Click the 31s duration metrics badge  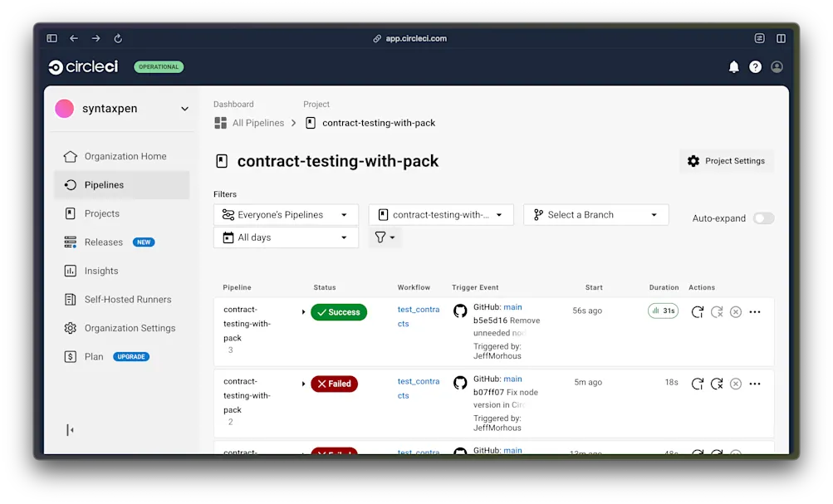(663, 311)
